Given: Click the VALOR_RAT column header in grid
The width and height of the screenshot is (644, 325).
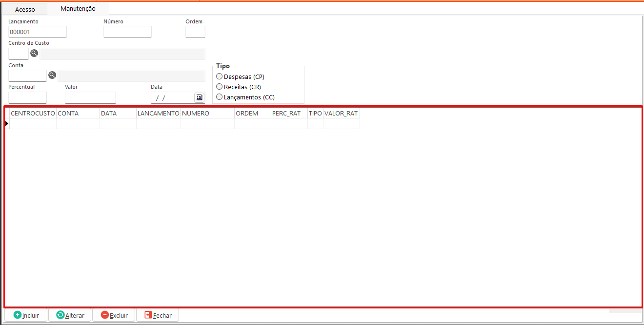Looking at the screenshot, I should coord(341,113).
